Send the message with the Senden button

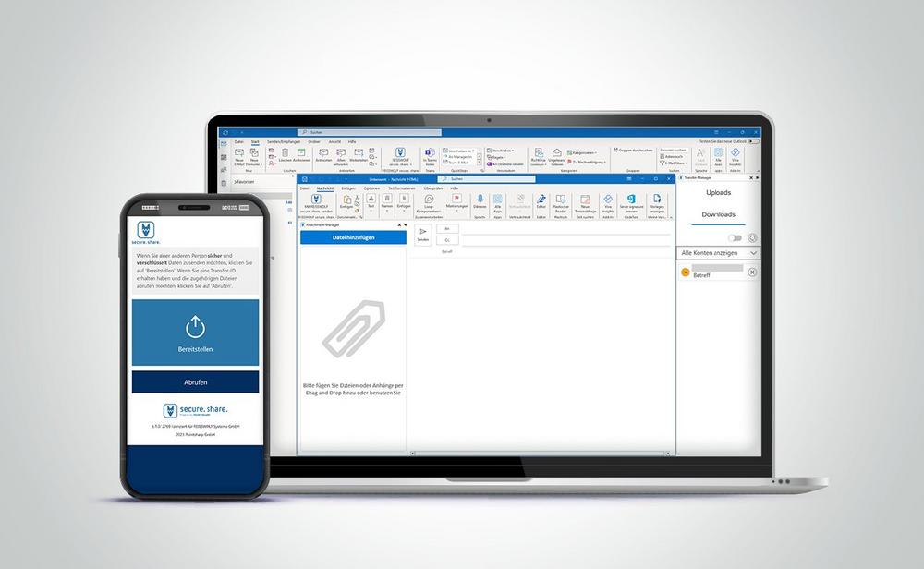point(423,235)
